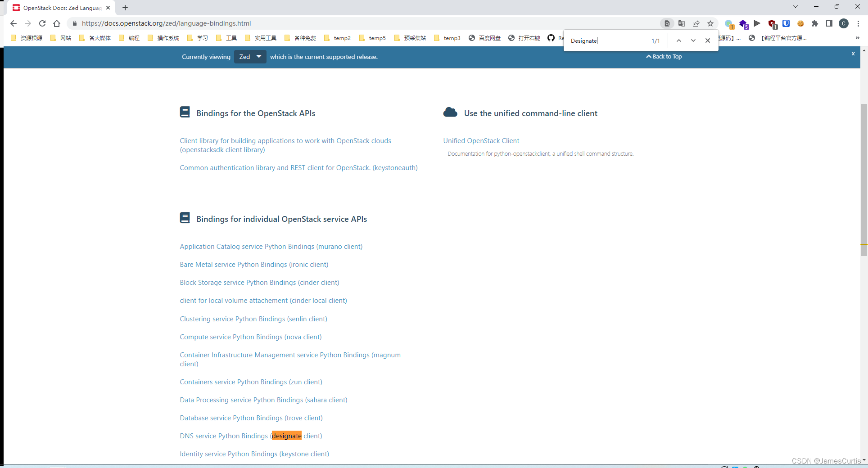This screenshot has width=868, height=468.
Task: Click the find-in-page icon in address bar
Action: point(667,23)
